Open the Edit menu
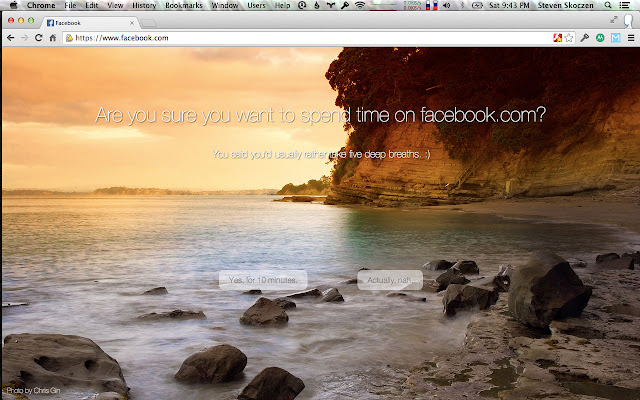This screenshot has width=640, height=400. pos(91,5)
